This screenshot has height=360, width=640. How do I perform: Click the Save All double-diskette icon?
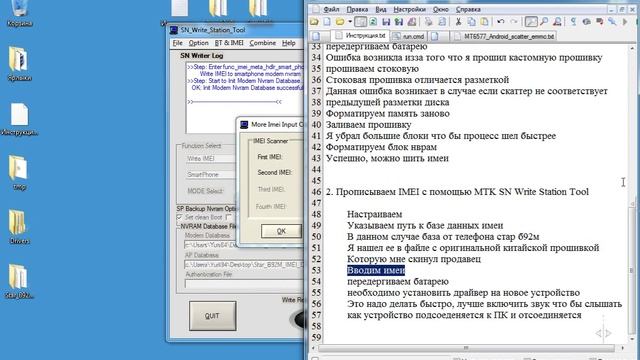tap(399, 22)
